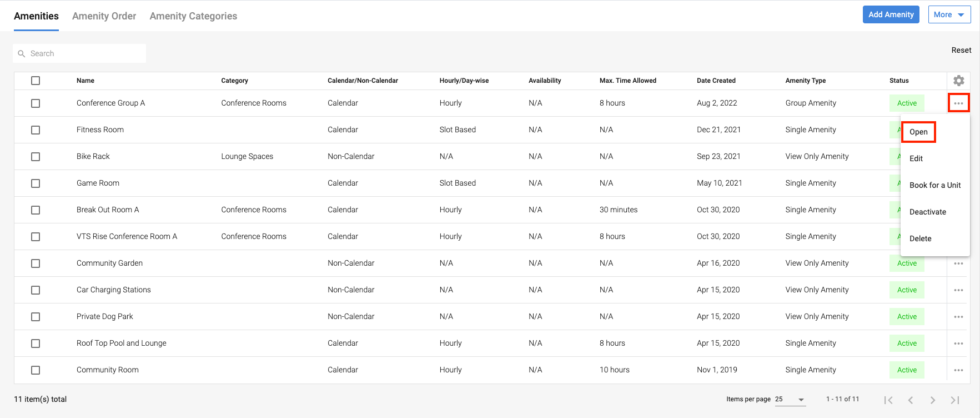This screenshot has height=418, width=980.
Task: Switch to the Amenity Categories tab
Action: tap(193, 16)
